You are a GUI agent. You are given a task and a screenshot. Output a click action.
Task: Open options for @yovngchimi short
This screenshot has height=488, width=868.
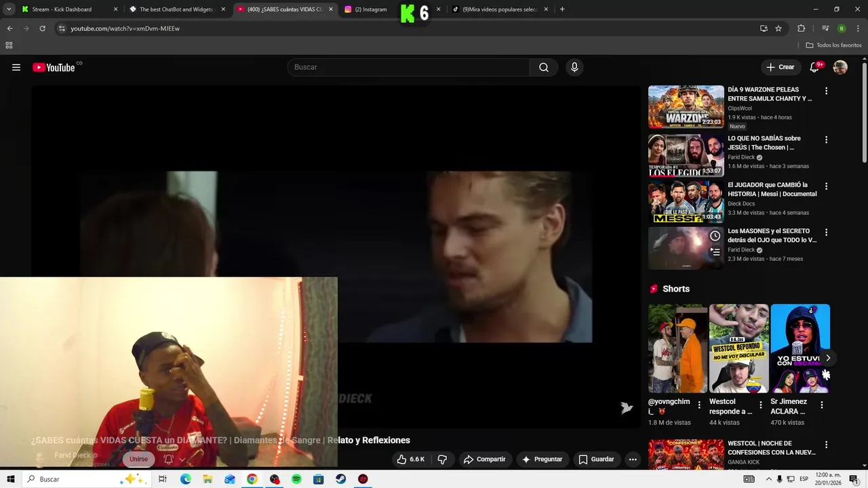699,405
